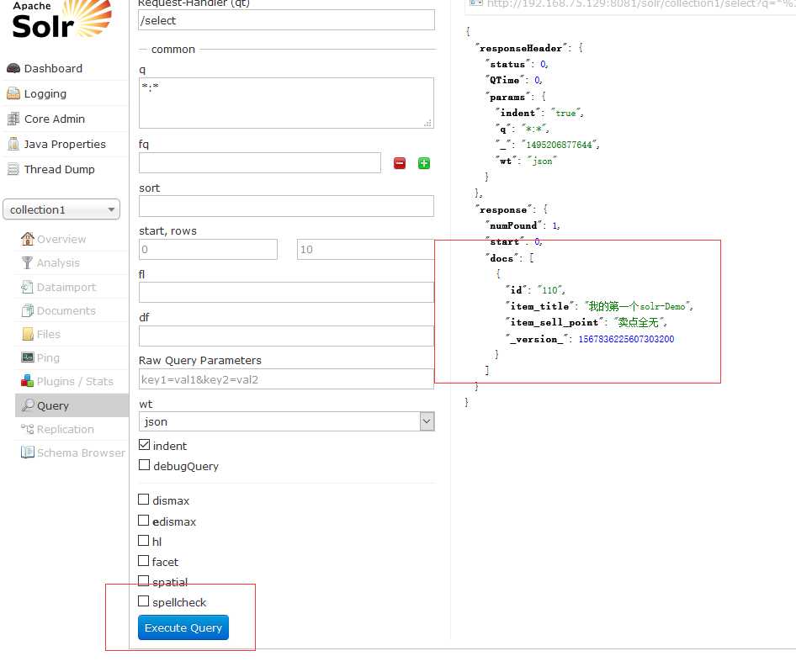The width and height of the screenshot is (796, 672).
Task: Toggle the hl highlighting checkbox
Action: (x=144, y=541)
